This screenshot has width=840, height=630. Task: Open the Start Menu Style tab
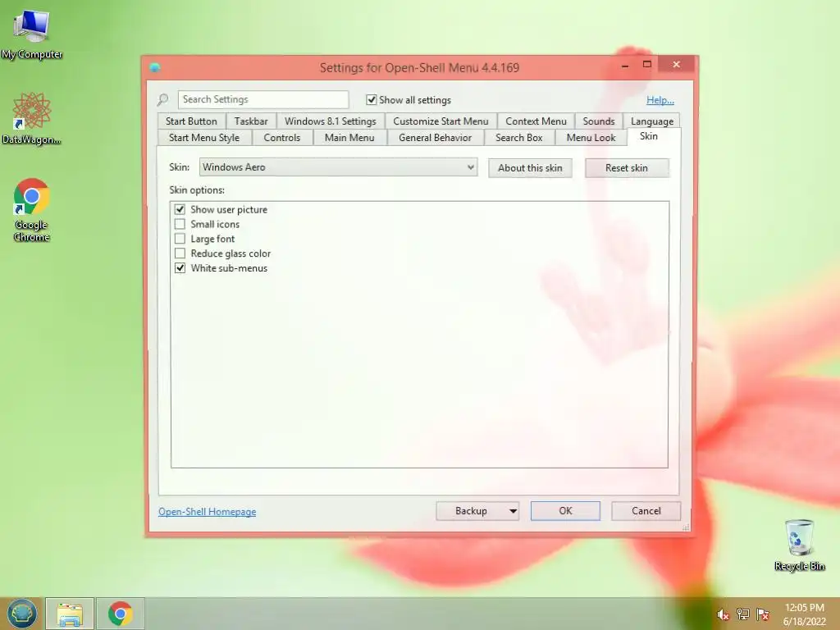pyautogui.click(x=204, y=138)
